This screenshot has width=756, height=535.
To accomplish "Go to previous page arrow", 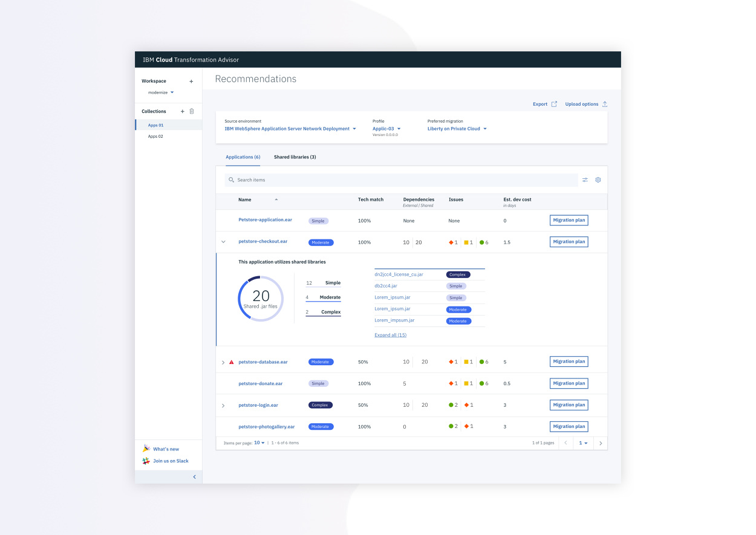I will [565, 443].
